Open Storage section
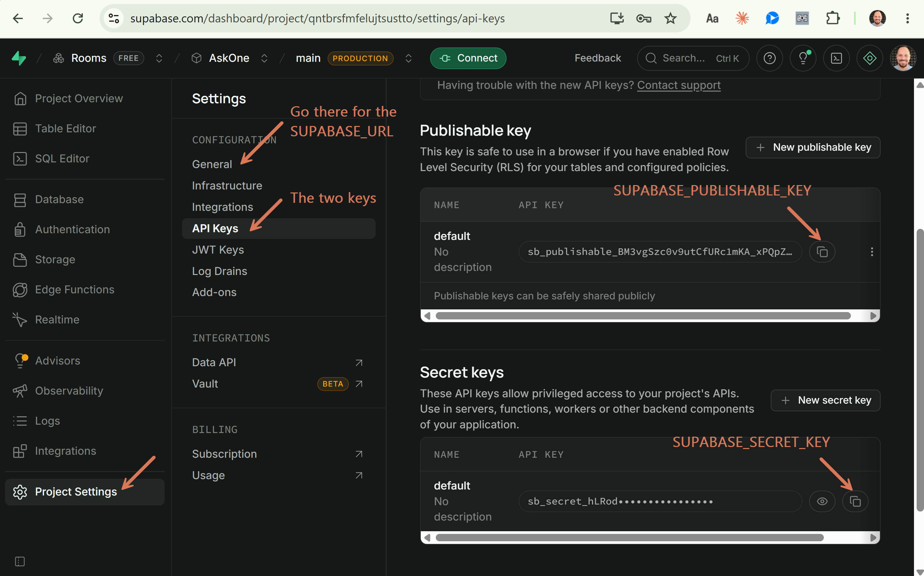The width and height of the screenshot is (924, 576). (x=84, y=259)
